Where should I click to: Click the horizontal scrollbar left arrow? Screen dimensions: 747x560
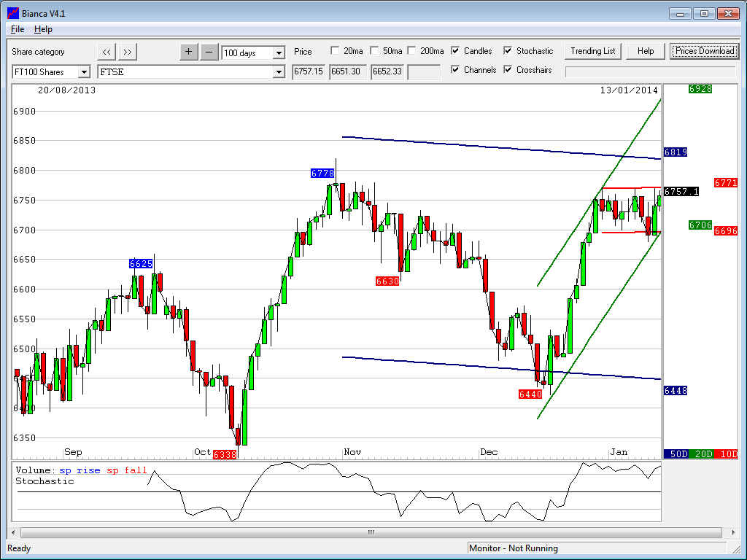point(14,532)
